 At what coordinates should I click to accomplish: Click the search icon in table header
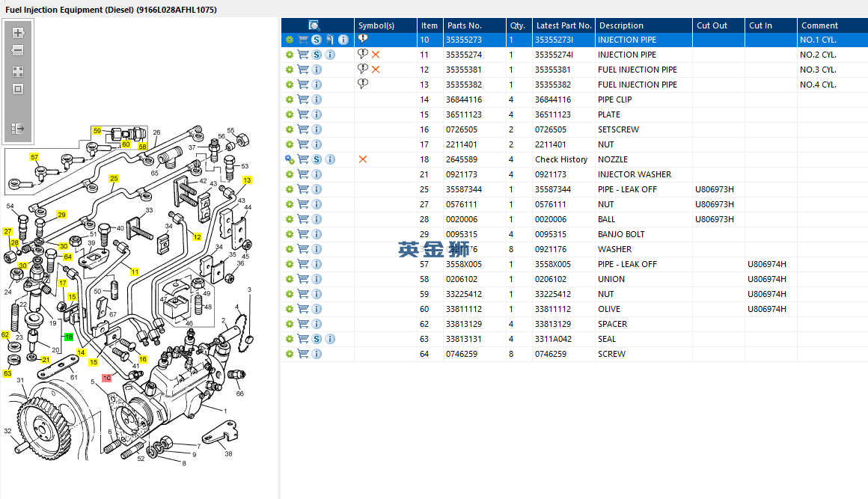[314, 25]
